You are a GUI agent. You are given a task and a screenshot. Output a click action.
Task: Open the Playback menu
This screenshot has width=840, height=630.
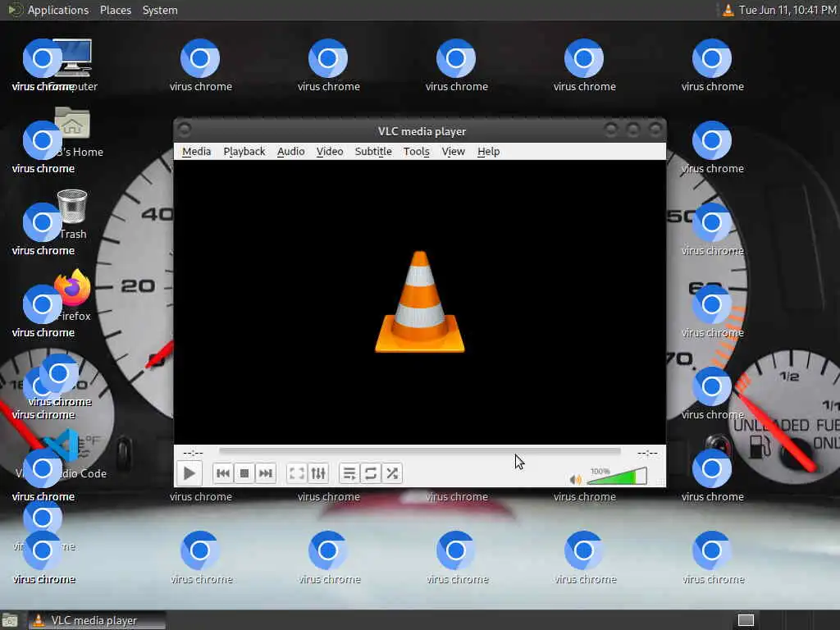(244, 152)
